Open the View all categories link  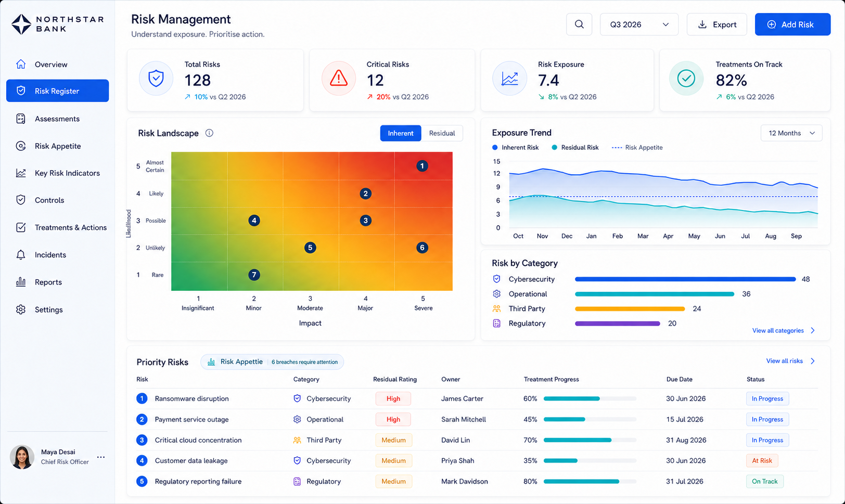click(778, 331)
